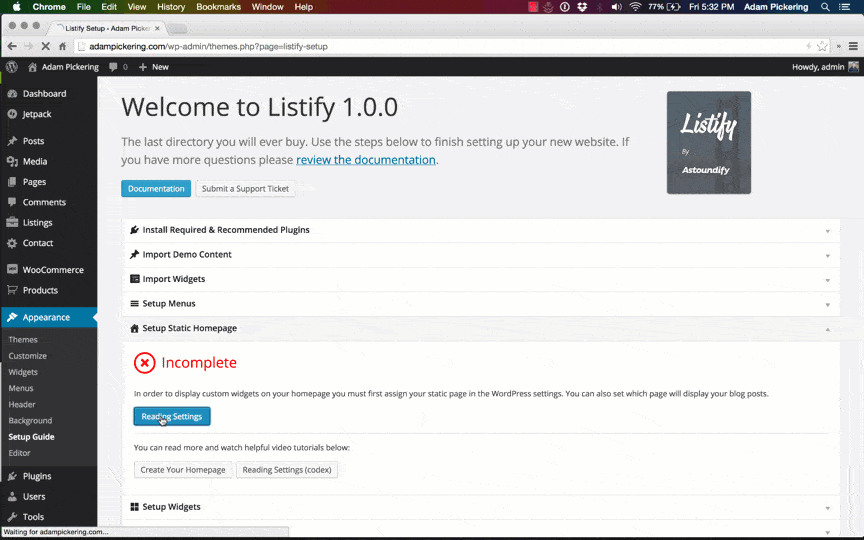This screenshot has width=864, height=540.
Task: Open Widgets submenu item
Action: (23, 372)
